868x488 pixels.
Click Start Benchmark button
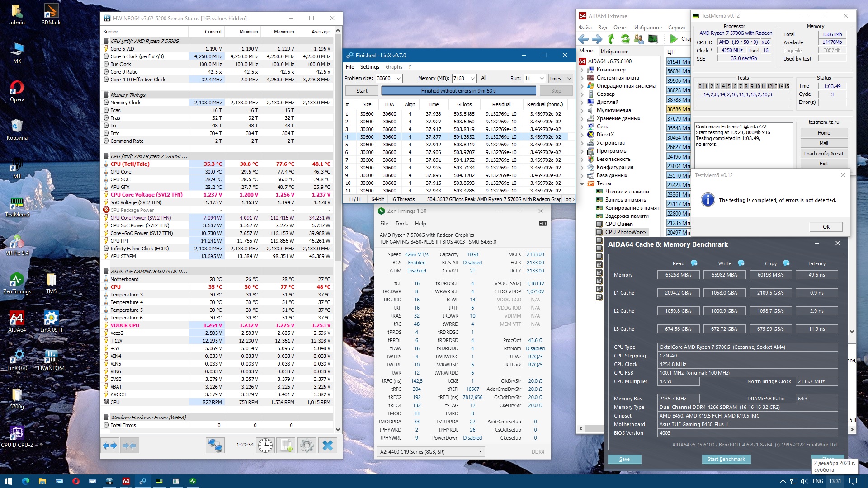[x=726, y=459]
